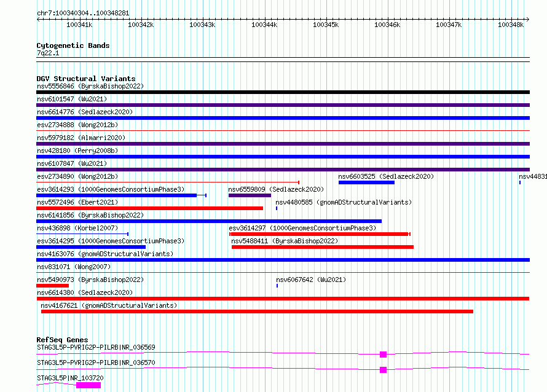Select the STAG3L5P-PVRIG2P-PILRB|NR_036570 label

[96, 363]
